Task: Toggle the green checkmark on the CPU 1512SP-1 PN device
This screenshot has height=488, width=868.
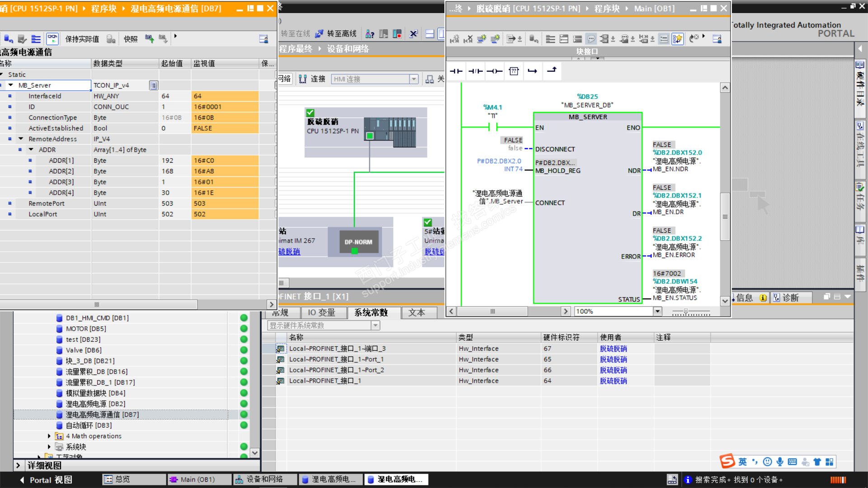Action: pyautogui.click(x=310, y=113)
